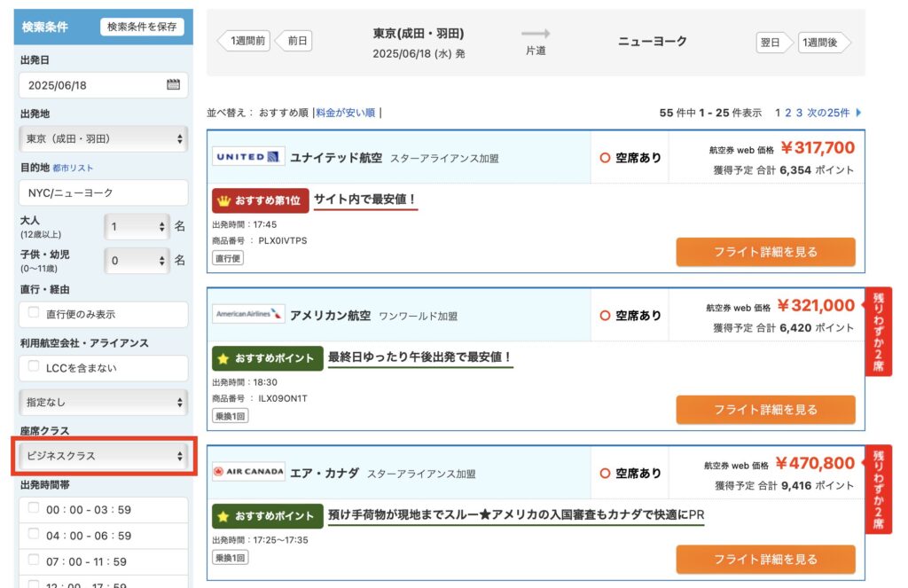Tick the 00:00 - 03:59 departure time checkbox
This screenshot has height=588, width=908.
coord(34,508)
